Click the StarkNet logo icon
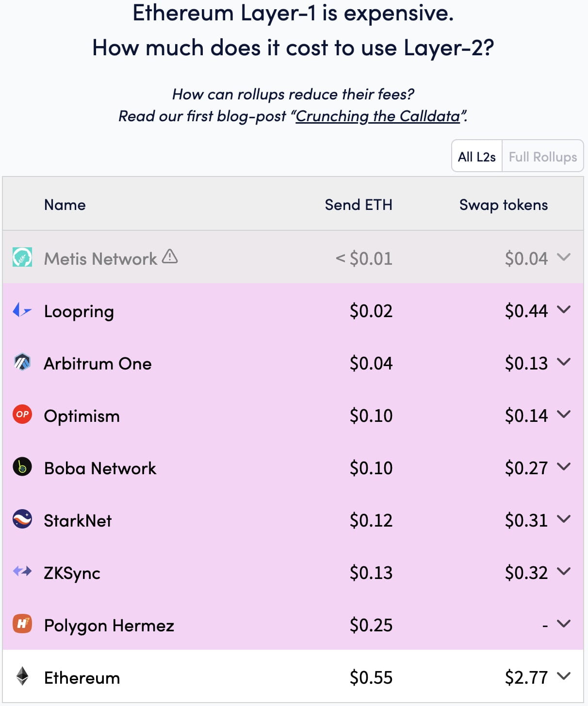This screenshot has width=588, height=706. (22, 519)
